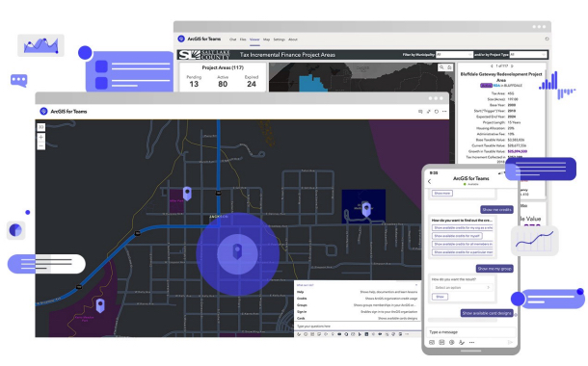Viewport: 588px width, 366px height.
Task: Switch to the Viewer tab
Action: click(x=254, y=39)
